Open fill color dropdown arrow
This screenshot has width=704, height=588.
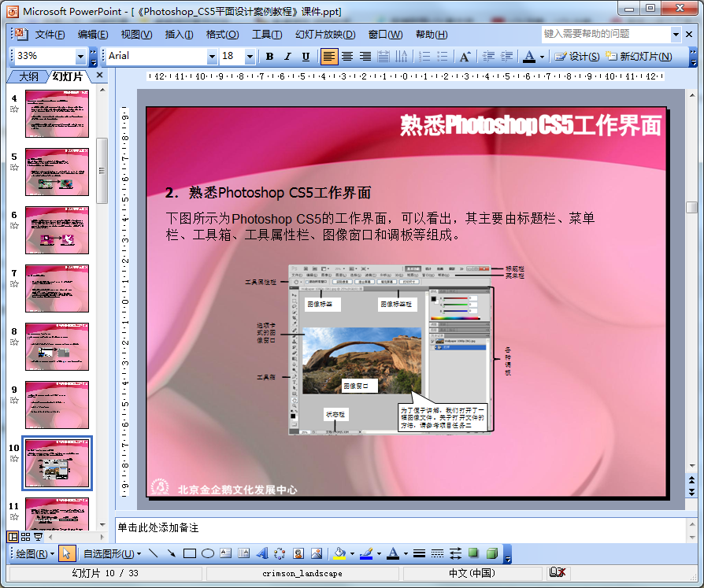[x=352, y=554]
